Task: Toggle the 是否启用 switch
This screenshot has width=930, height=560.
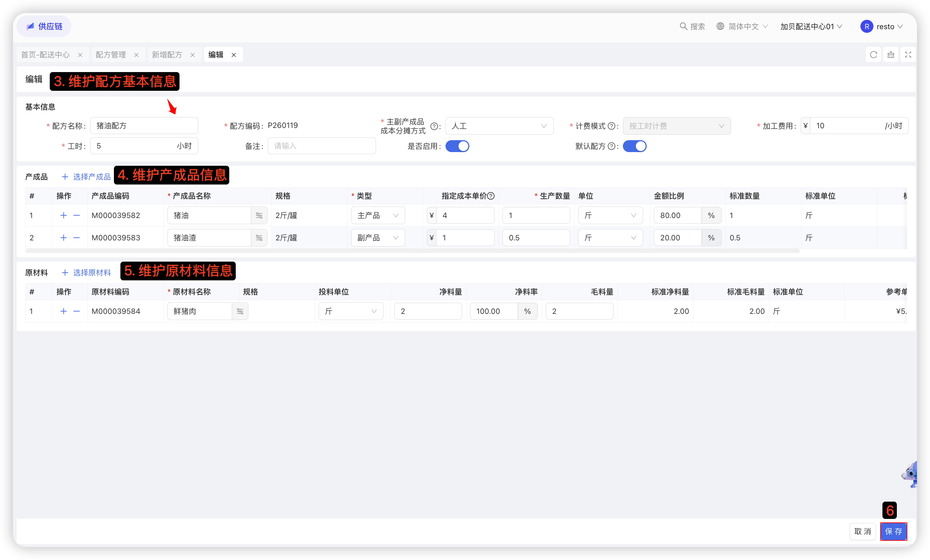Action: pos(457,146)
